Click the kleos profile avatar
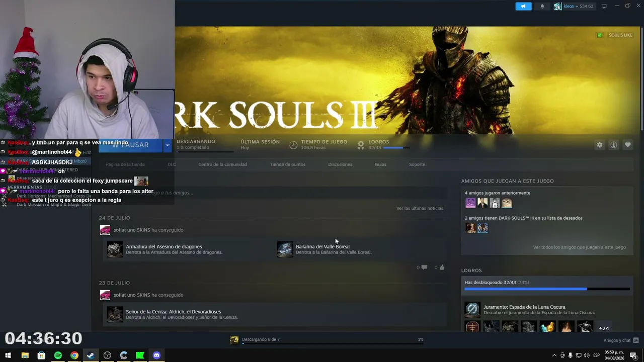Screen dimensions: 644x362 pos(557,6)
